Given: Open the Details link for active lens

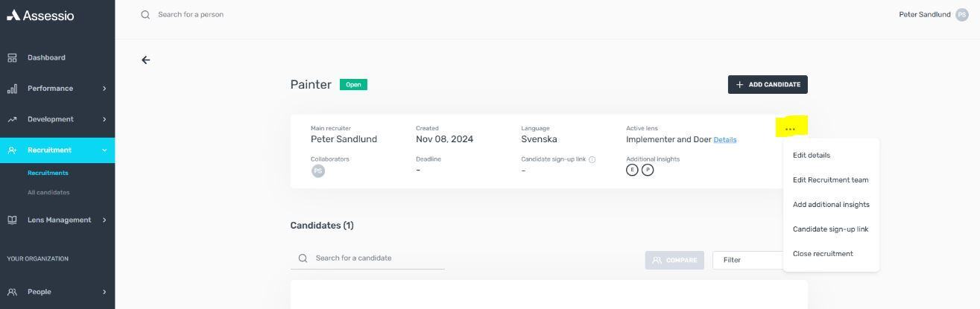Looking at the screenshot, I should click(725, 140).
